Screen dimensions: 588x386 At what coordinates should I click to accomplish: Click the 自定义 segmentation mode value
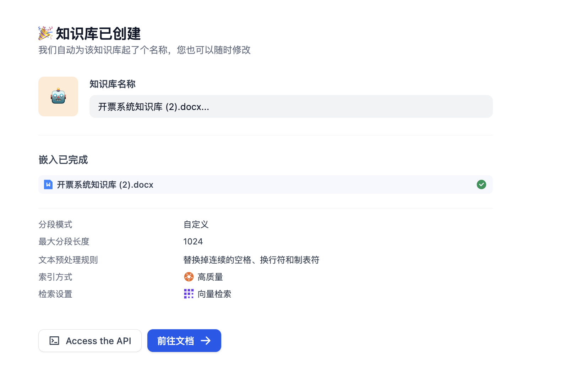pos(196,225)
